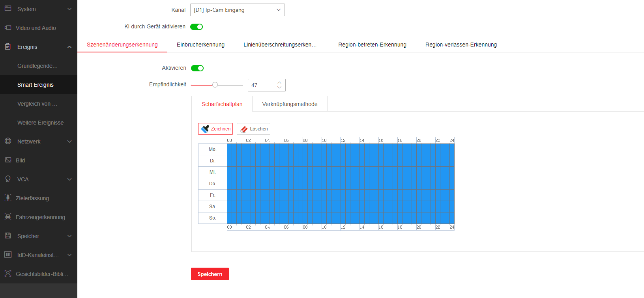The image size is (644, 298).
Task: Collapse the Ereignis menu section
Action: coord(69,47)
